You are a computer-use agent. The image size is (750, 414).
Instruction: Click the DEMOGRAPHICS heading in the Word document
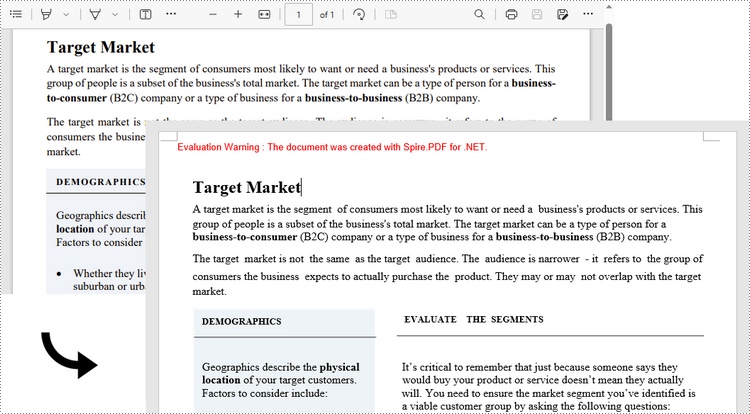pos(242,322)
